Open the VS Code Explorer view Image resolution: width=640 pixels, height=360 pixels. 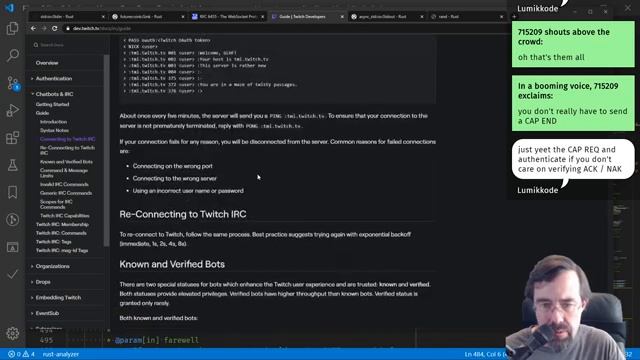(12, 29)
